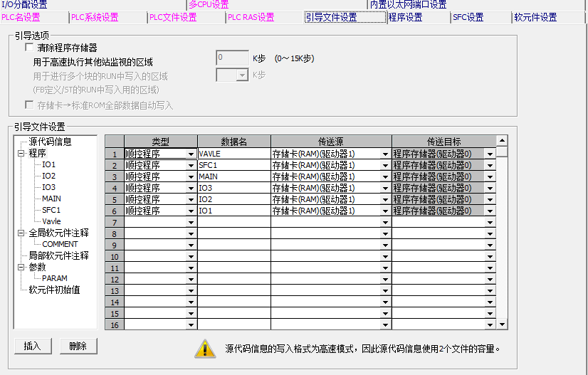Image resolution: width=588 pixels, height=375 pixels.
Task: Click the 删除 button
Action: (x=78, y=346)
